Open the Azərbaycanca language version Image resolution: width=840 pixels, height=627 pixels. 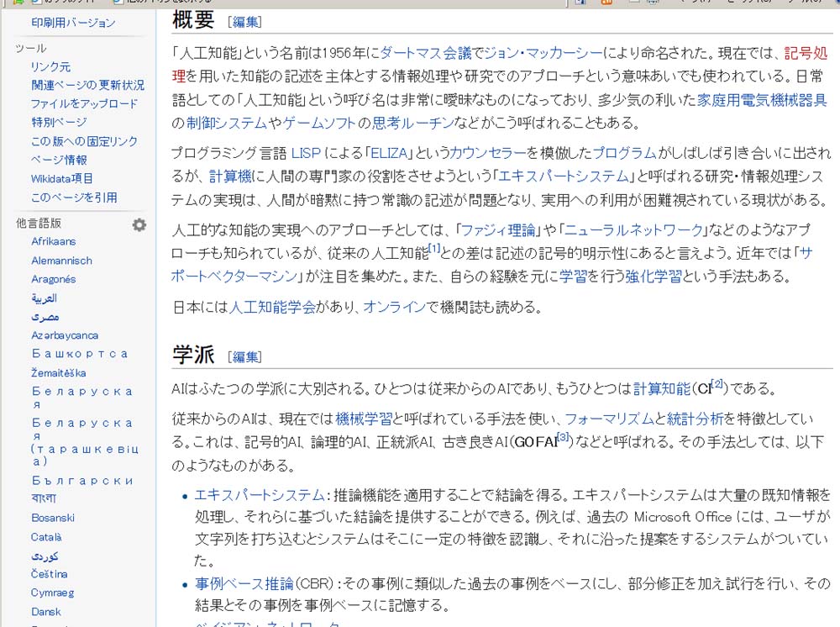pyautogui.click(x=65, y=335)
